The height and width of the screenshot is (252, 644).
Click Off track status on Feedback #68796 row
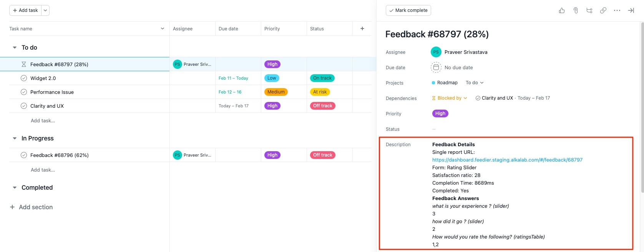click(323, 155)
